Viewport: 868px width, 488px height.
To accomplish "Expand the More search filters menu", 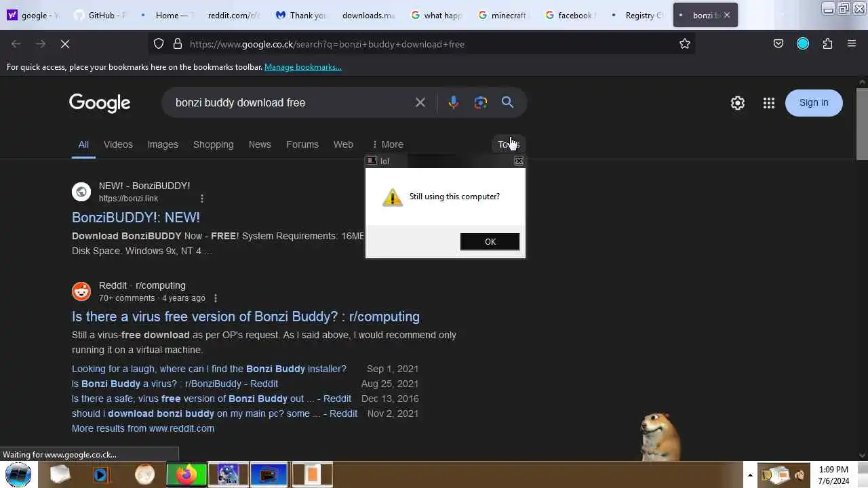I will point(387,144).
